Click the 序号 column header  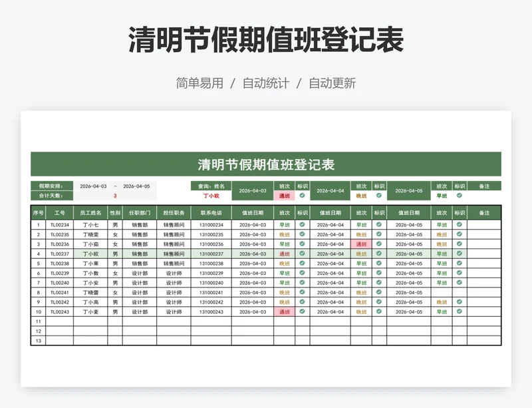[39, 213]
